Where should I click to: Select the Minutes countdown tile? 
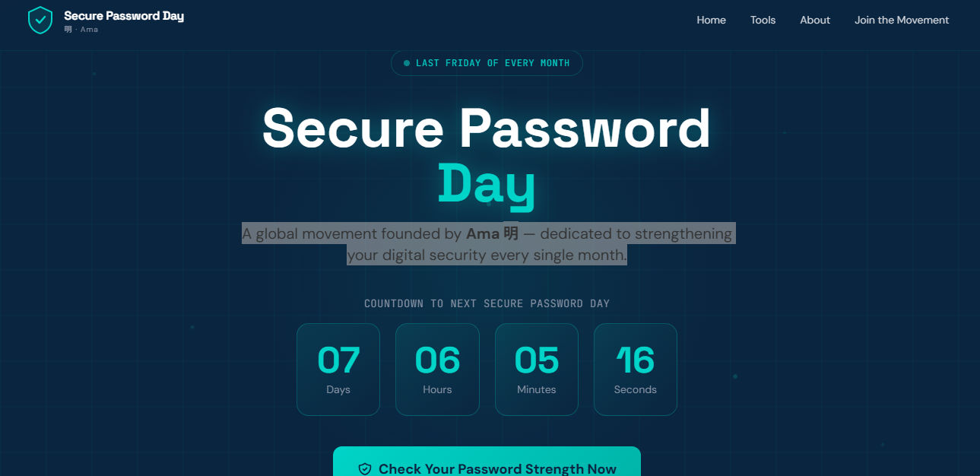pyautogui.click(x=536, y=370)
